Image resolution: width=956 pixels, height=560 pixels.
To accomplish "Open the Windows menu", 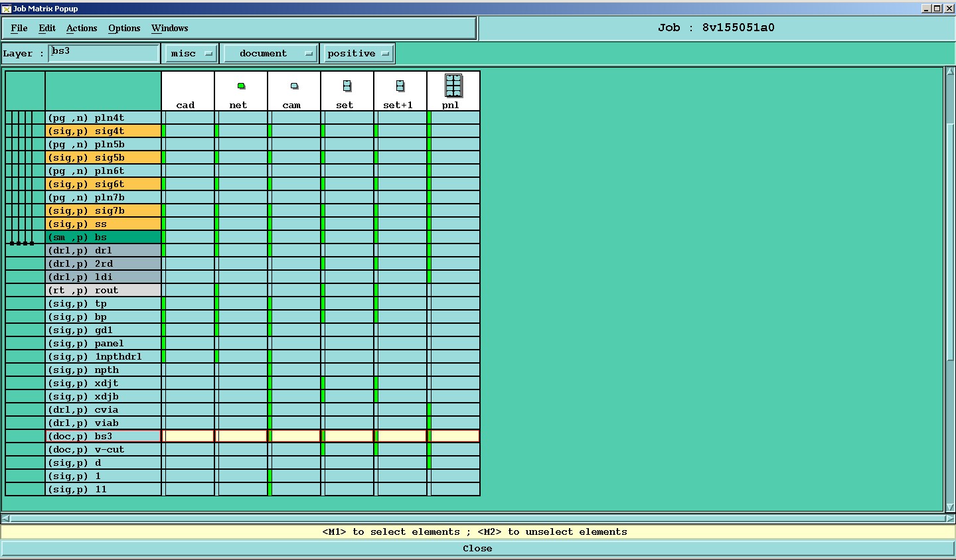I will pyautogui.click(x=169, y=28).
